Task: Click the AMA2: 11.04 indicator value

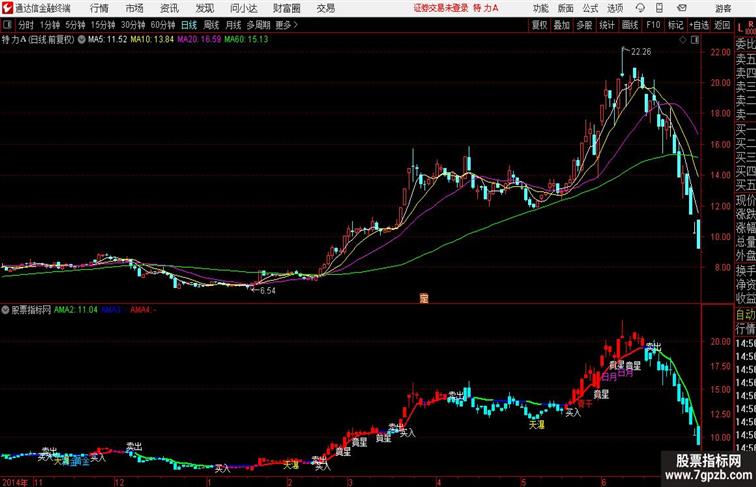Action: point(76,310)
